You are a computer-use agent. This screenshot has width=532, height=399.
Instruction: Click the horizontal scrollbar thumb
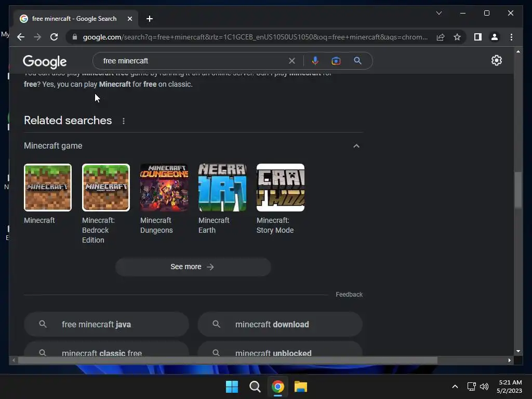pos(228,361)
